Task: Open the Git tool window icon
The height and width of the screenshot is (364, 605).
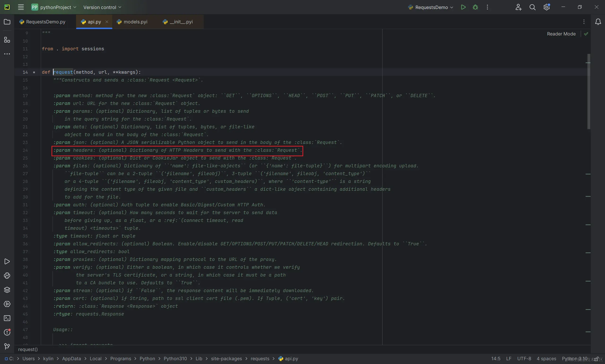Action: (x=7, y=346)
